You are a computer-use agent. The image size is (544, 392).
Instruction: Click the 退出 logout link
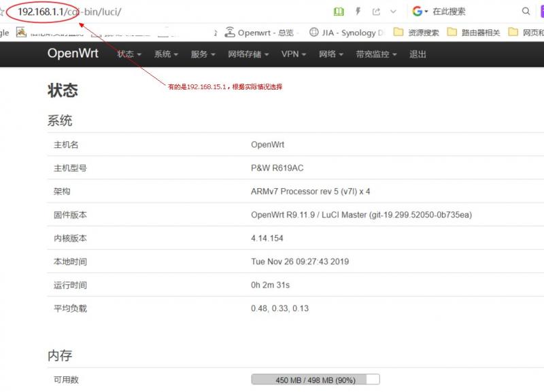418,54
